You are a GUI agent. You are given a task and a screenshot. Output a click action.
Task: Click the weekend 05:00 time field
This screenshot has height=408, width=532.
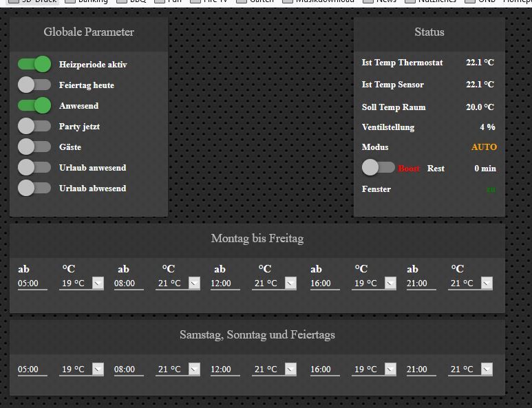coord(32,369)
